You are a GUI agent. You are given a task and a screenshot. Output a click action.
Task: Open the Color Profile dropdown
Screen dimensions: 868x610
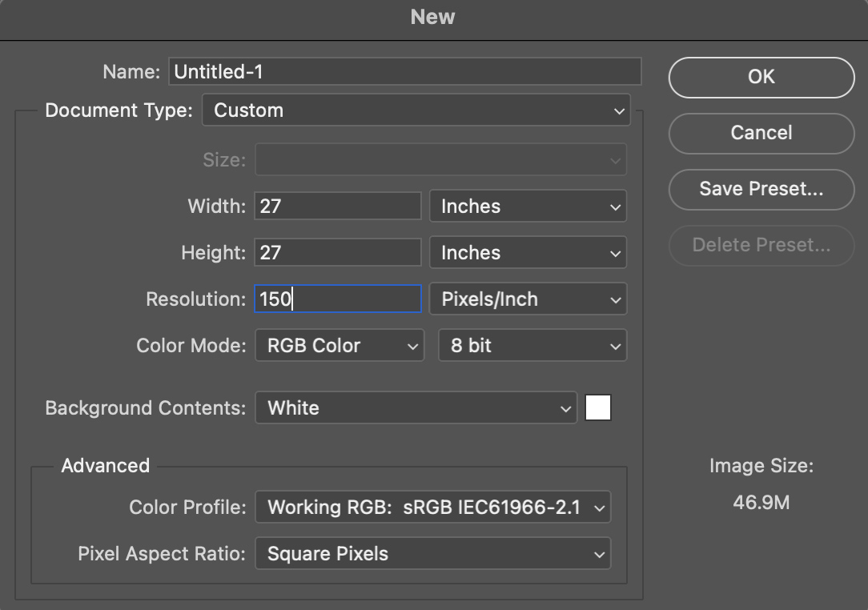[432, 508]
